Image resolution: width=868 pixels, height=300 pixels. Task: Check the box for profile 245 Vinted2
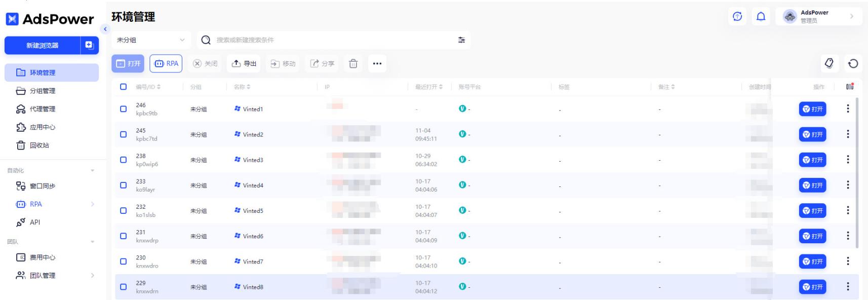tap(123, 134)
